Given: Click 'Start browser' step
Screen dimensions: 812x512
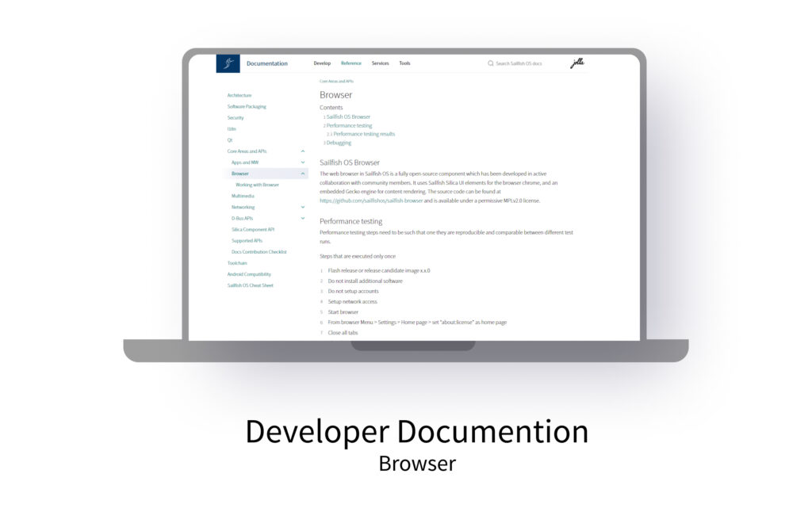Looking at the screenshot, I should pos(343,312).
